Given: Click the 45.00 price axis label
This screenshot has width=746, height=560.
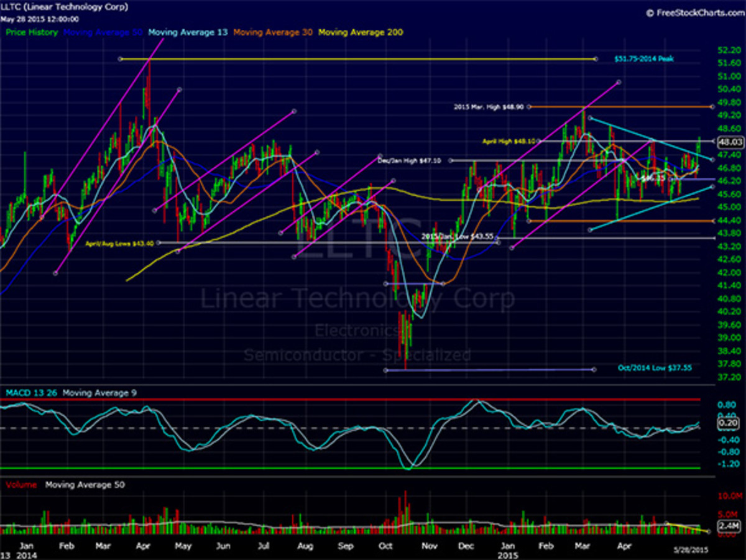Looking at the screenshot, I should click(730, 207).
